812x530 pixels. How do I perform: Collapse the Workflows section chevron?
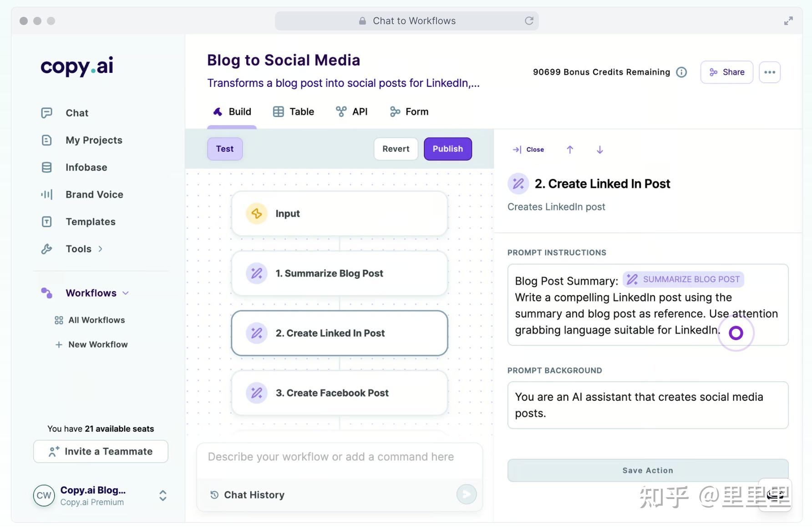(126, 293)
